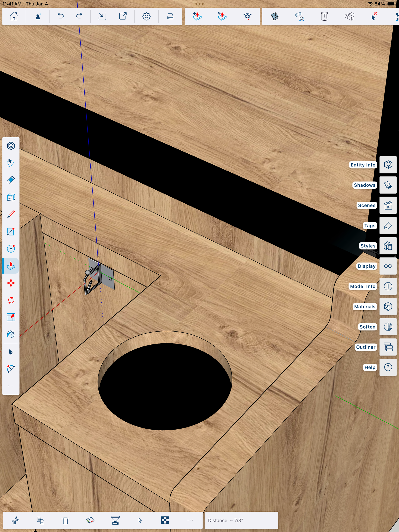The image size is (399, 532).
Task: Pick the Paint Bucket tool
Action: (x=11, y=334)
